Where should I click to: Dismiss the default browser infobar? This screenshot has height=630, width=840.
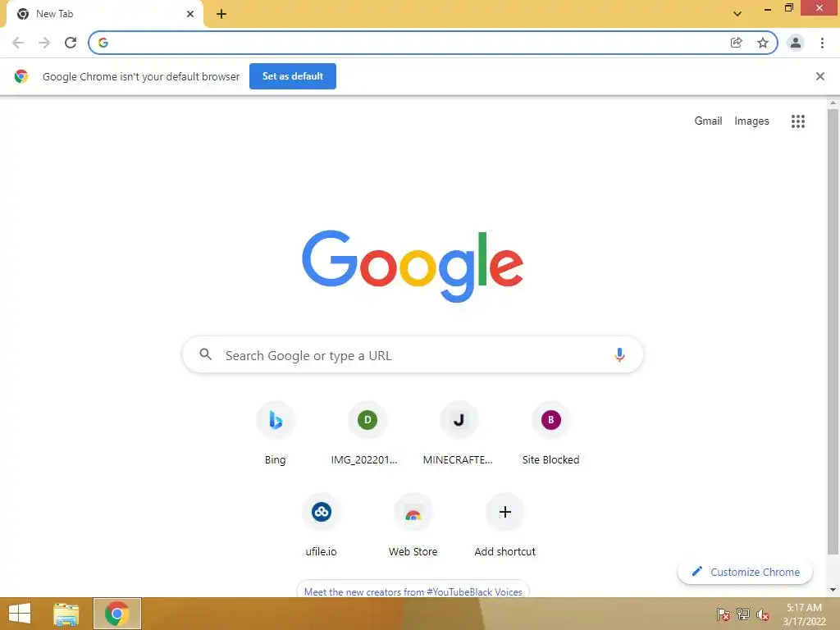coord(819,76)
